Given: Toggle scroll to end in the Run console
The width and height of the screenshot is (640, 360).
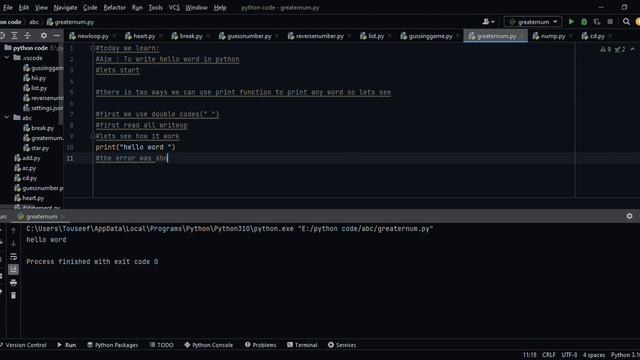Looking at the screenshot, I should pos(13,269).
